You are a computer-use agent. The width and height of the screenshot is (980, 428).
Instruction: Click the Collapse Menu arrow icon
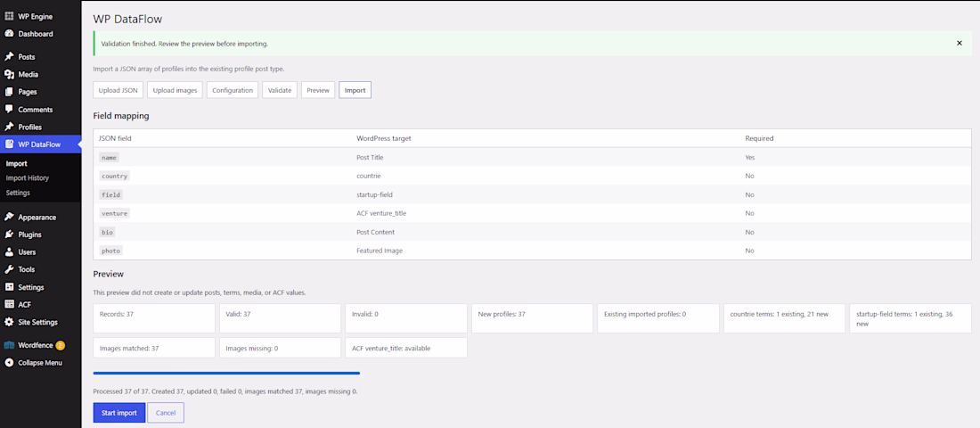point(9,362)
